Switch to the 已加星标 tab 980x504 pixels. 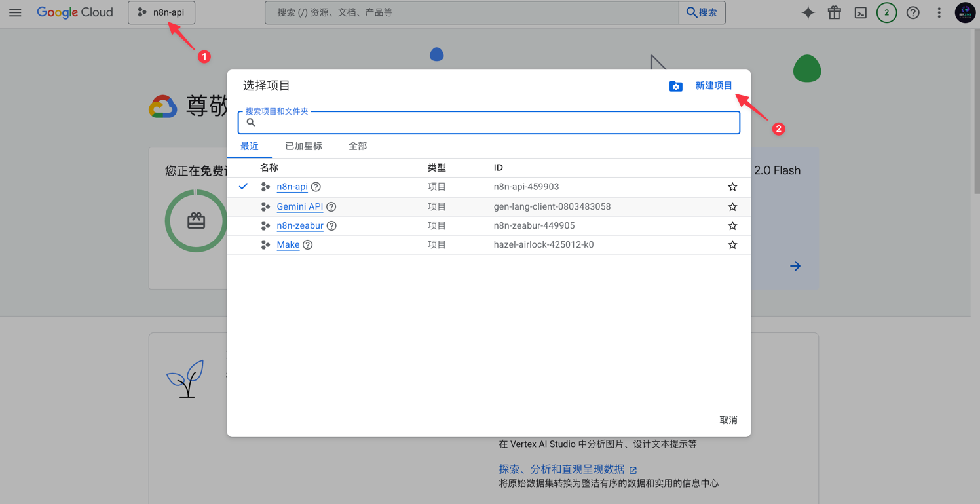(303, 146)
